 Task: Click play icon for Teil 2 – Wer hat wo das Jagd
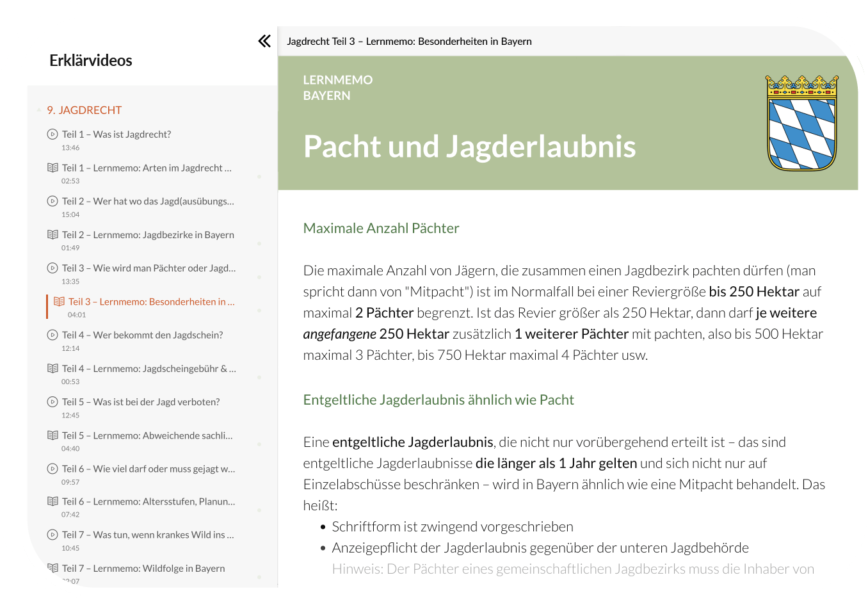click(52, 201)
